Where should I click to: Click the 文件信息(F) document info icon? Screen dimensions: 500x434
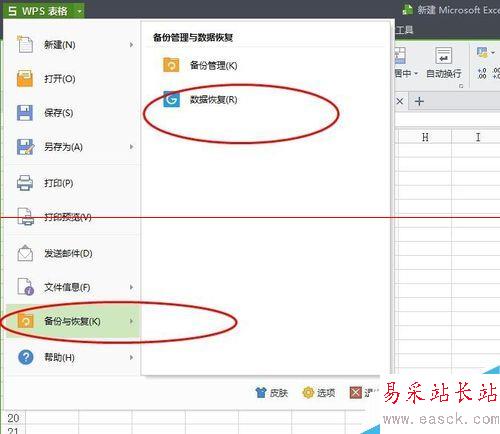pyautogui.click(x=26, y=287)
